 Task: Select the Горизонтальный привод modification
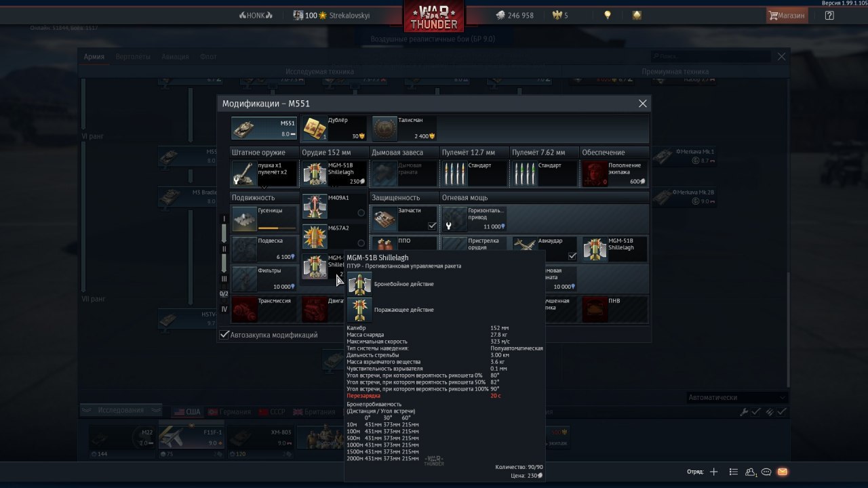[475, 219]
